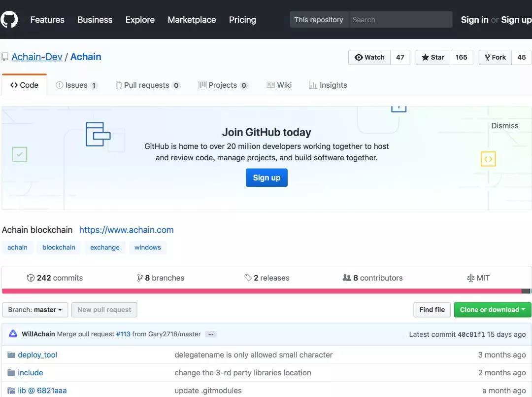The image size is (532, 397).
Task: Open the include folder
Action: 31,372
